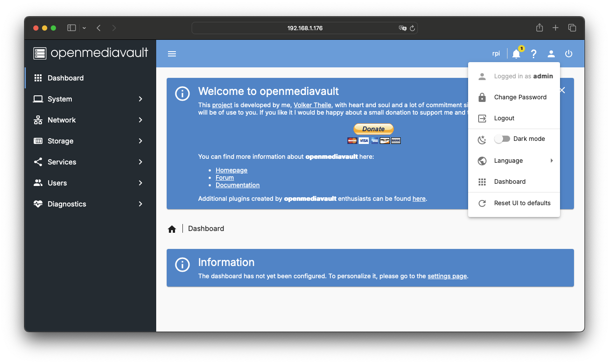Enable the Dark mode switch
The height and width of the screenshot is (364, 609).
pos(502,139)
